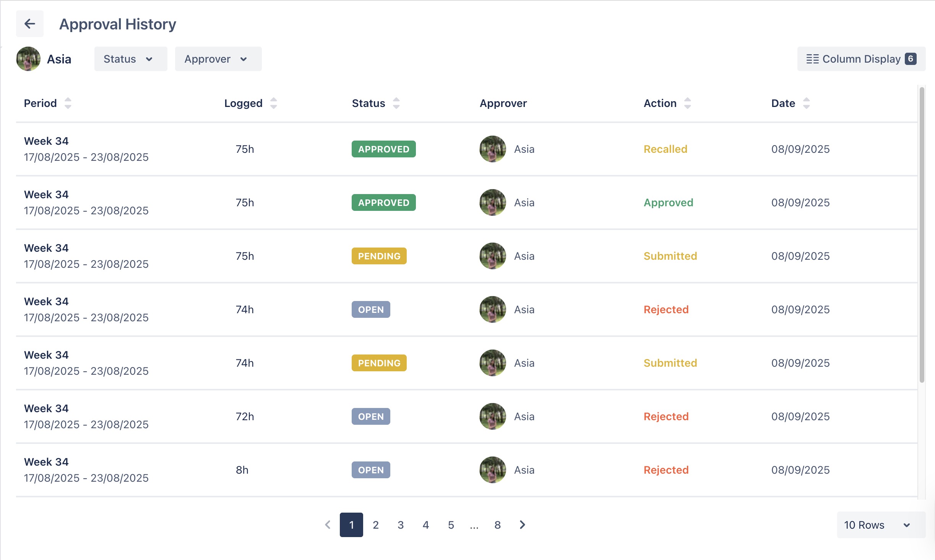This screenshot has width=935, height=560.
Task: Select page 5 in pagination
Action: click(x=451, y=525)
